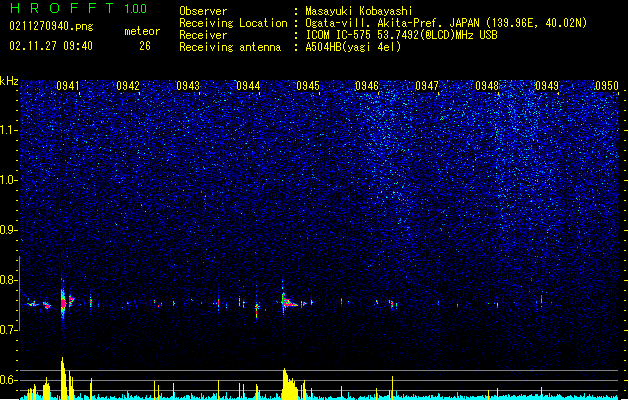
Task: Click the 0949 time axis marker
Action: click(x=547, y=86)
